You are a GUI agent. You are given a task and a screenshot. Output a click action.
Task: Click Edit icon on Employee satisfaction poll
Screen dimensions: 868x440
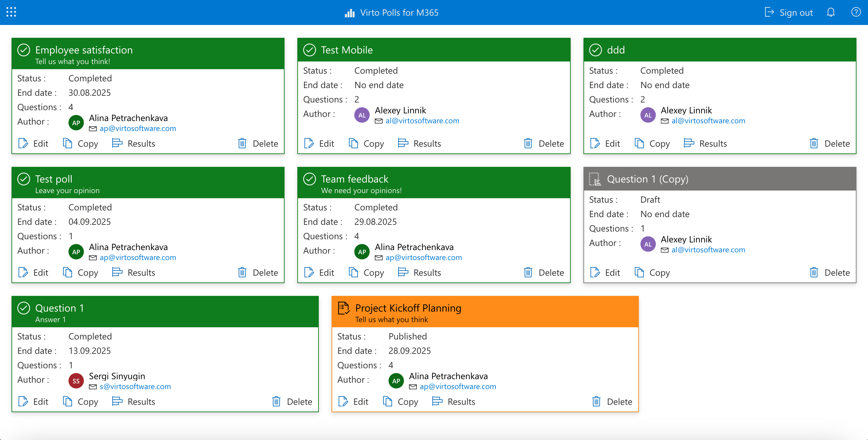(x=23, y=143)
